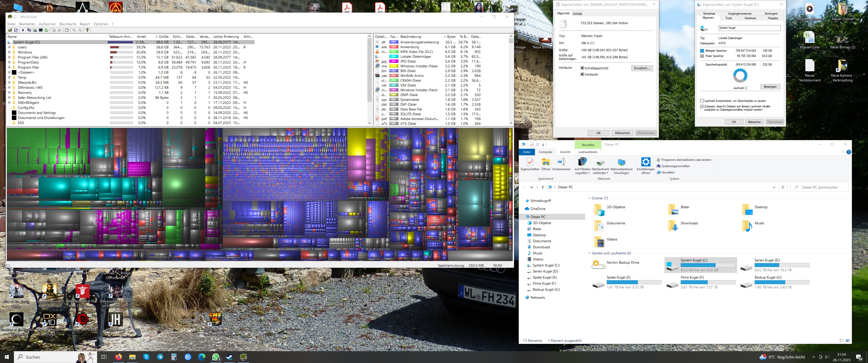Click the Explorer magnifier toolbar icon
This screenshot has width=868, height=363.
(x=35, y=30)
